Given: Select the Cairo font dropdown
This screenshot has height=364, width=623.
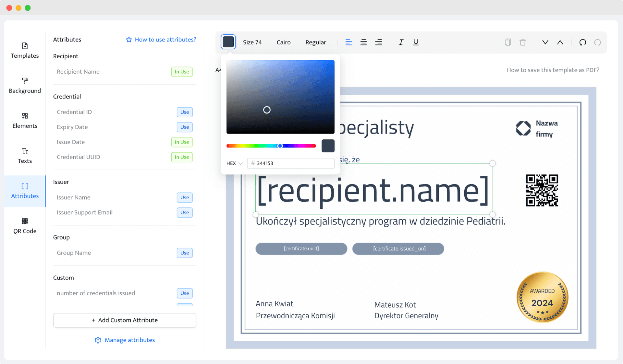Looking at the screenshot, I should pos(284,42).
